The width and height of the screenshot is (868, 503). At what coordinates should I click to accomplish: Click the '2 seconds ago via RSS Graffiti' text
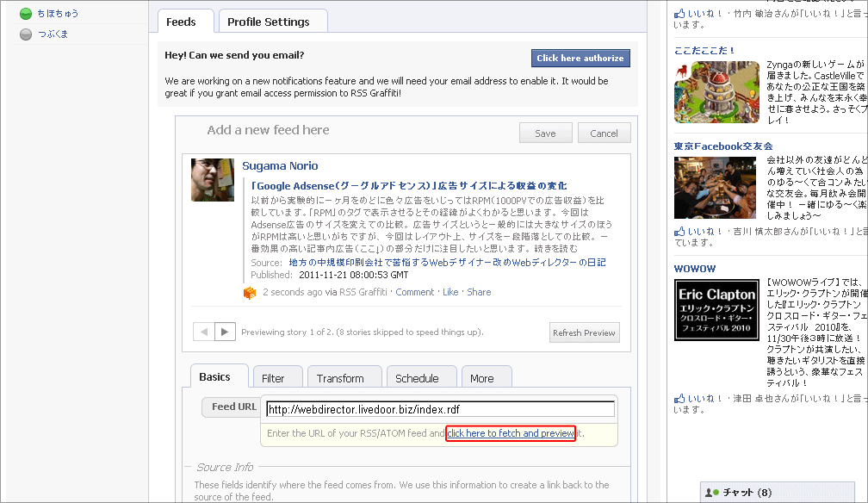coord(325,292)
